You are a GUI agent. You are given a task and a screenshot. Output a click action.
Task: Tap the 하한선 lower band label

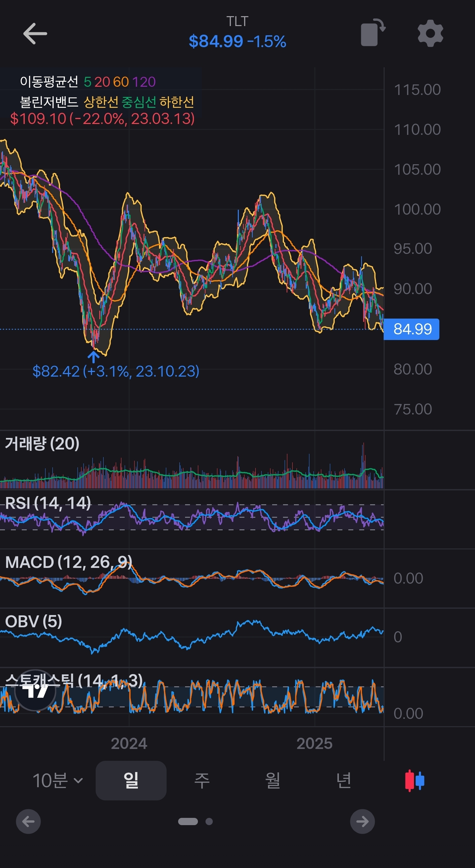point(177,102)
